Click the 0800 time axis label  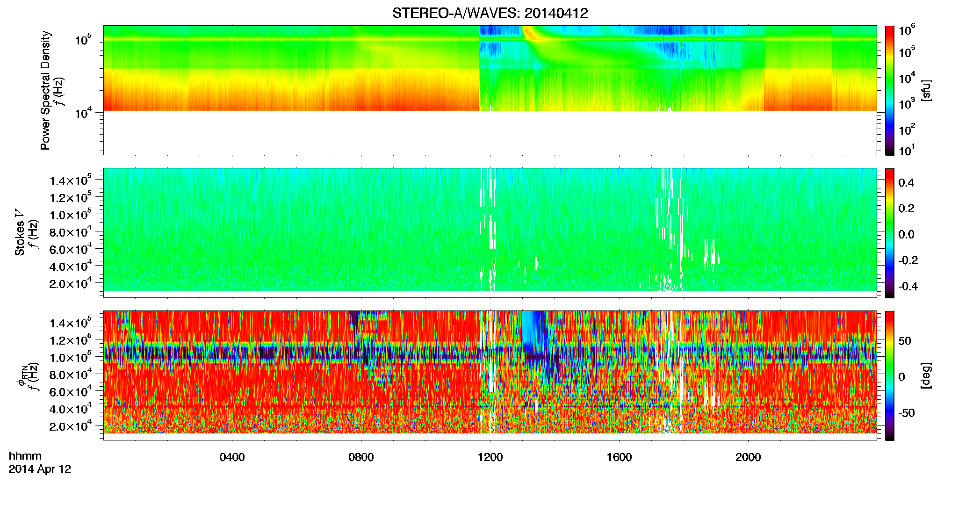[x=361, y=457]
